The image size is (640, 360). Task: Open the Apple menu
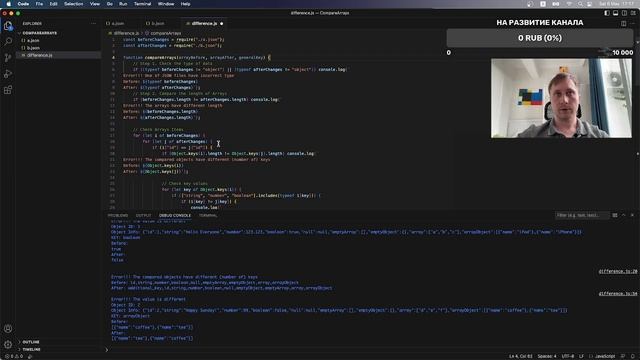[8, 4]
